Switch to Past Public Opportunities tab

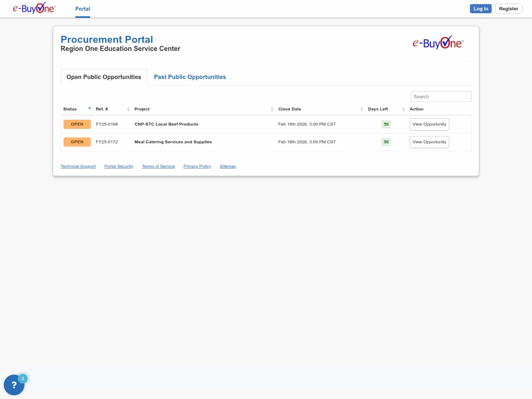click(190, 77)
